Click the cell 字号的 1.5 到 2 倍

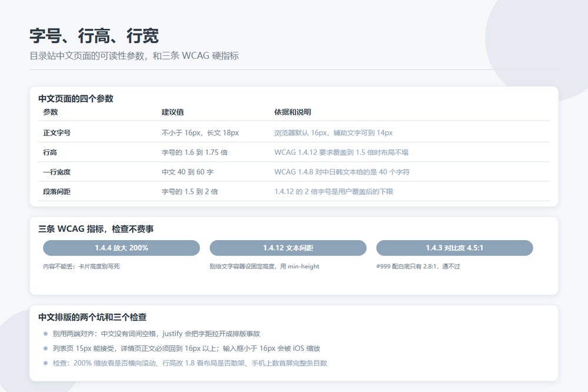tap(190, 191)
